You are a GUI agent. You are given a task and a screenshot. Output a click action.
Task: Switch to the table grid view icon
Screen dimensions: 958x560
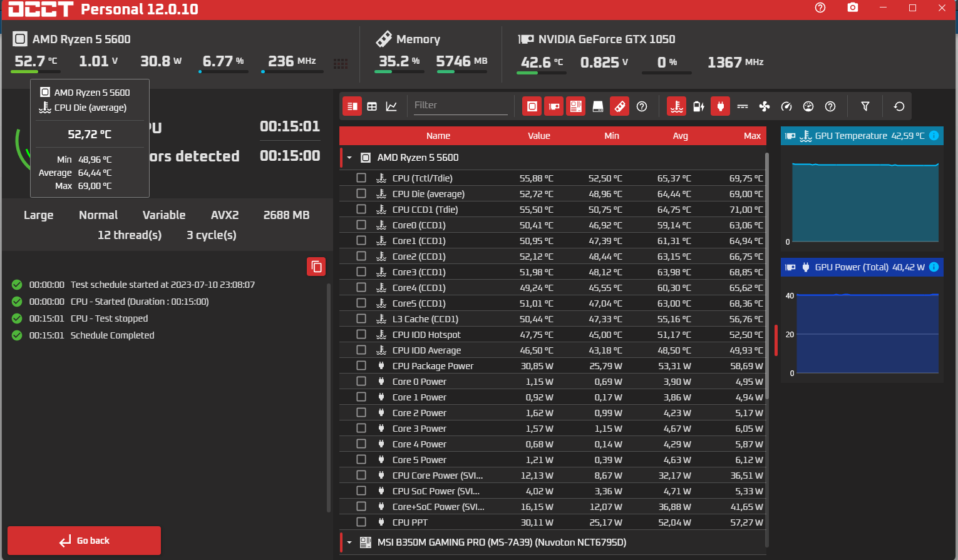[372, 106]
